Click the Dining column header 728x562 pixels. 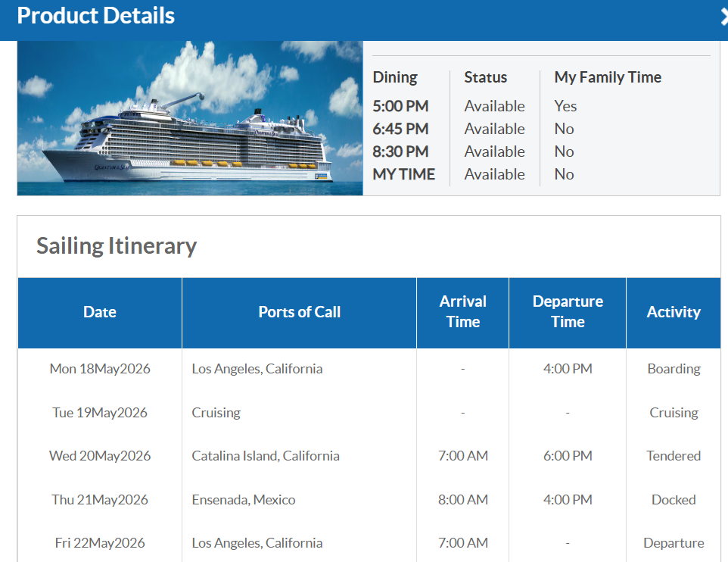[x=394, y=76]
